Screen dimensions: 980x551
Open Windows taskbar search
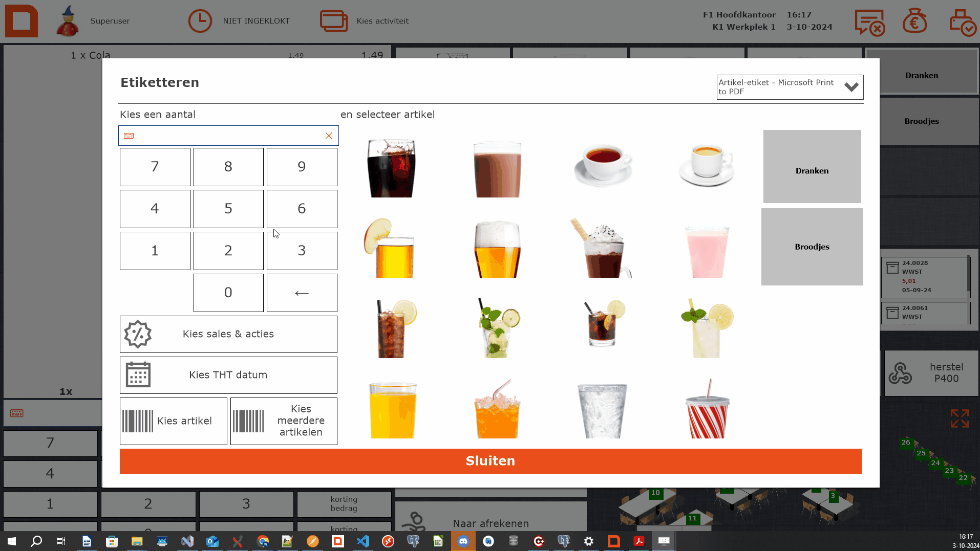tap(36, 541)
